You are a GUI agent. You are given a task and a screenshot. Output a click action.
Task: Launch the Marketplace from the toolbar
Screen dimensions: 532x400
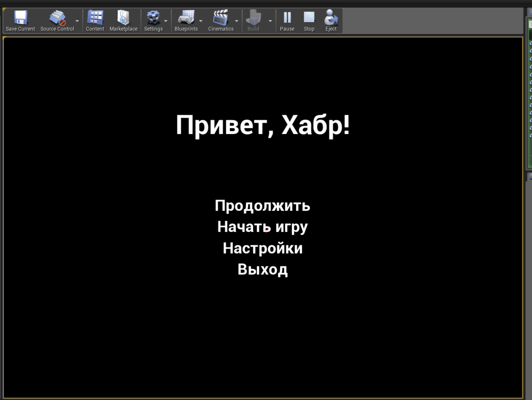click(x=123, y=21)
